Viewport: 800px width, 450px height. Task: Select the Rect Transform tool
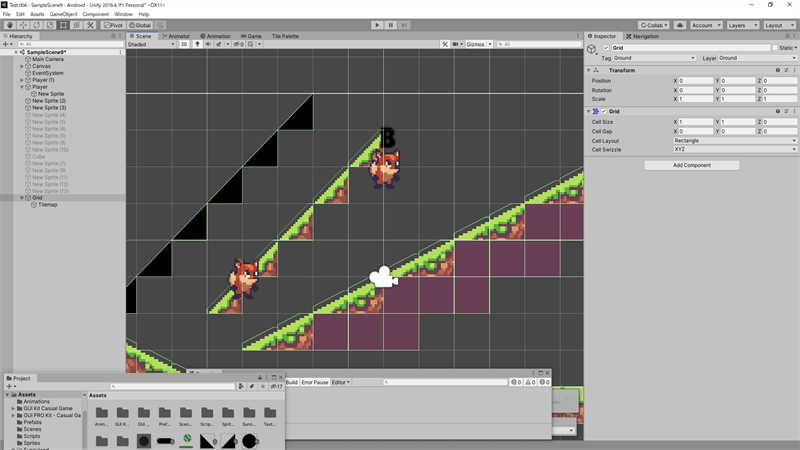63,25
